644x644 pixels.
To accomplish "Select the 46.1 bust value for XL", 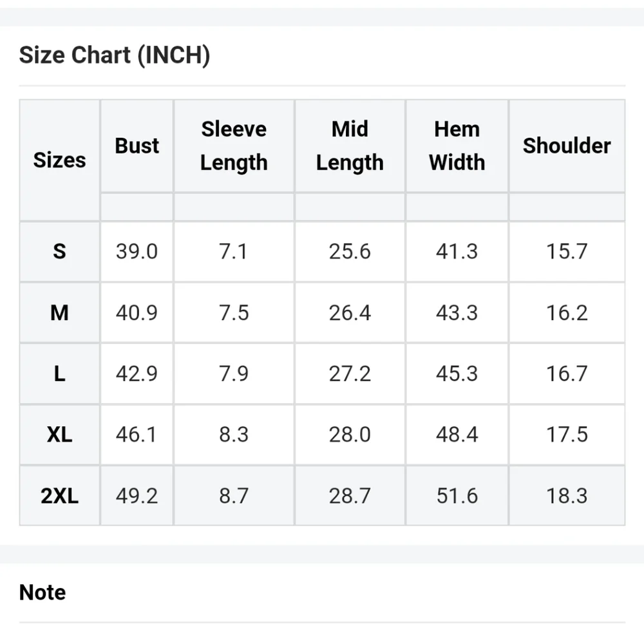I will click(137, 435).
